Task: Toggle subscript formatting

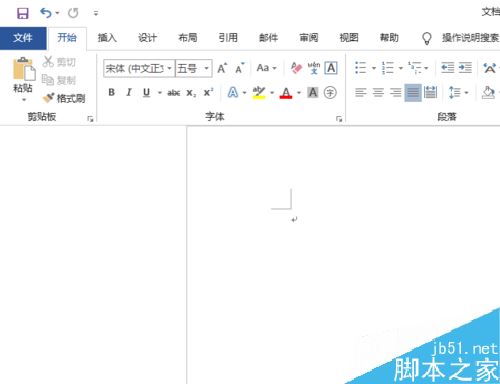Action: click(x=191, y=93)
